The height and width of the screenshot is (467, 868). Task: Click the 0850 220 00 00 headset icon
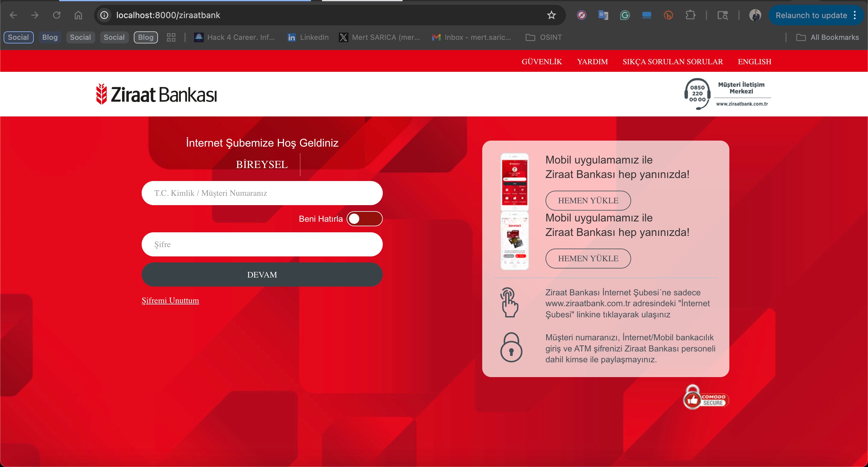[697, 94]
